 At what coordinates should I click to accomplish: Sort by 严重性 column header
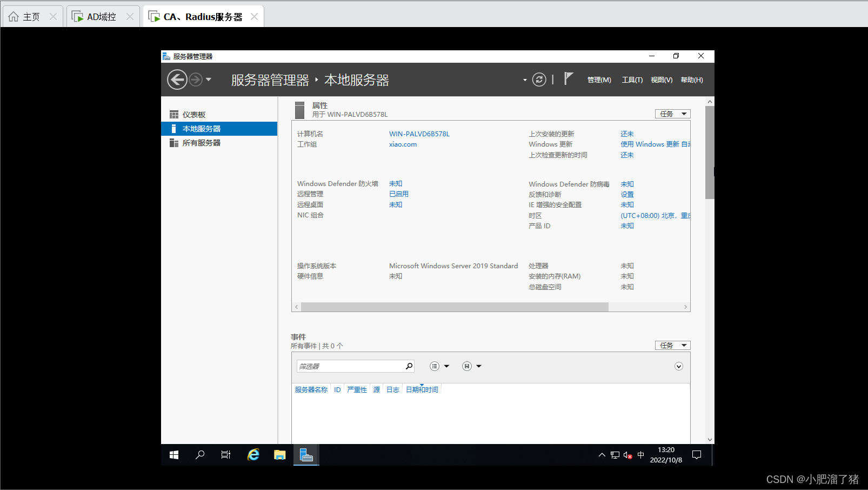click(357, 390)
